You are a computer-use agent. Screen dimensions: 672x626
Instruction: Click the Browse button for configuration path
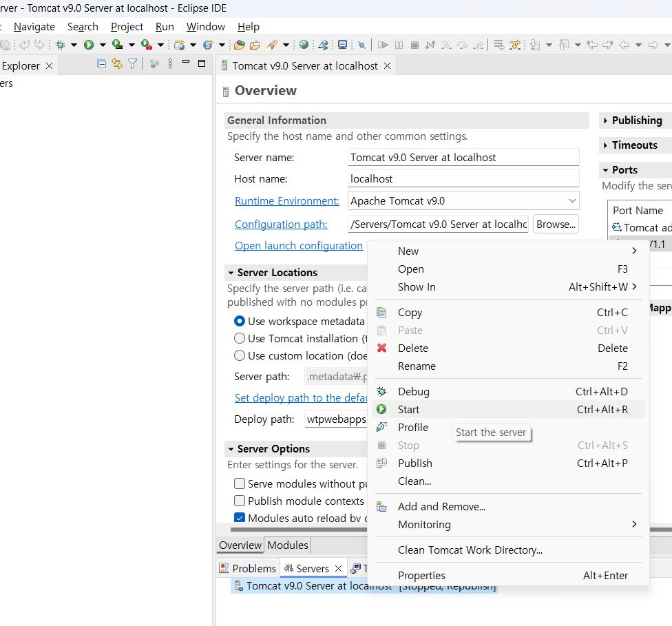[x=556, y=225]
